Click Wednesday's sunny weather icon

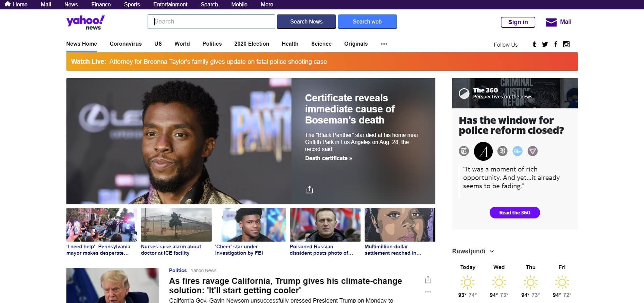(x=499, y=282)
